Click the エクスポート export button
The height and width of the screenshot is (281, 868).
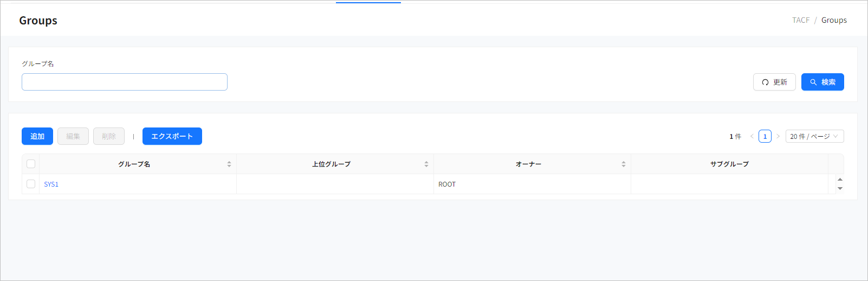click(172, 136)
